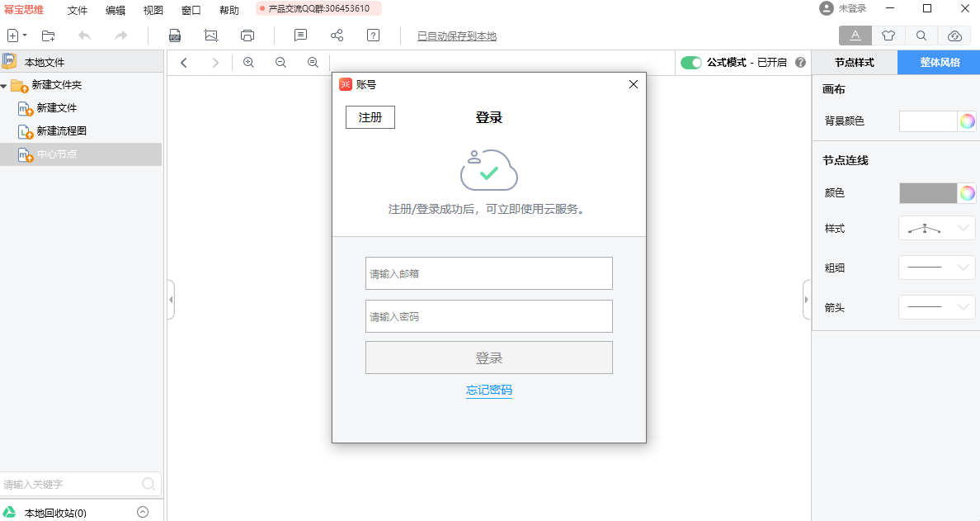The height and width of the screenshot is (521, 980).
Task: Open the 样式 line style dropdown
Action: tap(936, 228)
